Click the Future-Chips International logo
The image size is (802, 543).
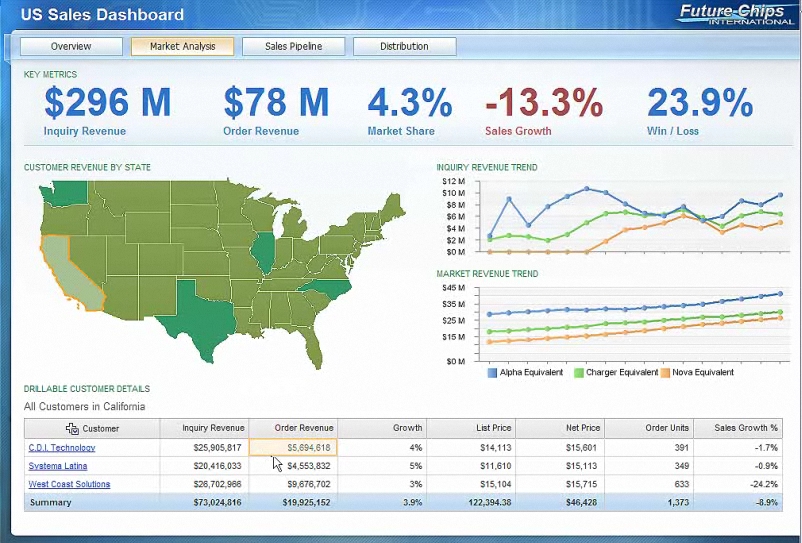click(736, 14)
